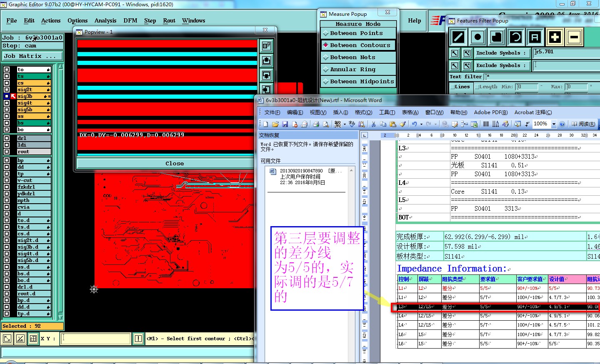Viewport: 600px width, 364px height.
Task: Click Cut scissors icon in Word toolbar
Action: (373, 124)
